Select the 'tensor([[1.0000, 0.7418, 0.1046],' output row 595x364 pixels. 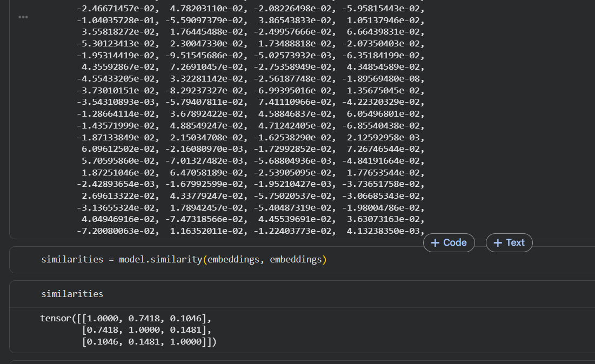[125, 318]
